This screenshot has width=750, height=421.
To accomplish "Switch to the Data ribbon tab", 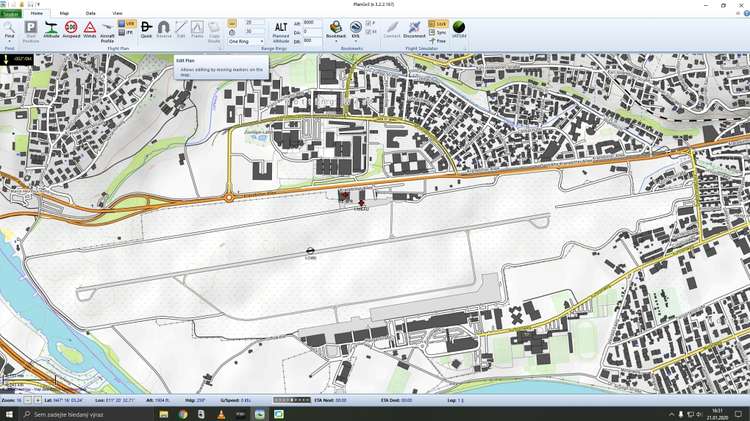I will pos(91,13).
